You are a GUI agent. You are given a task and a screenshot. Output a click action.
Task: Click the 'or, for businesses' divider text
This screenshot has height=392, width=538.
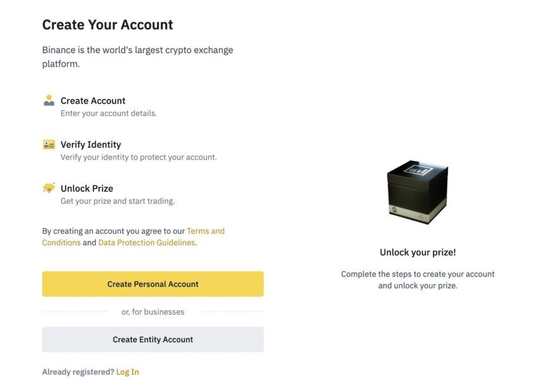pyautogui.click(x=153, y=312)
